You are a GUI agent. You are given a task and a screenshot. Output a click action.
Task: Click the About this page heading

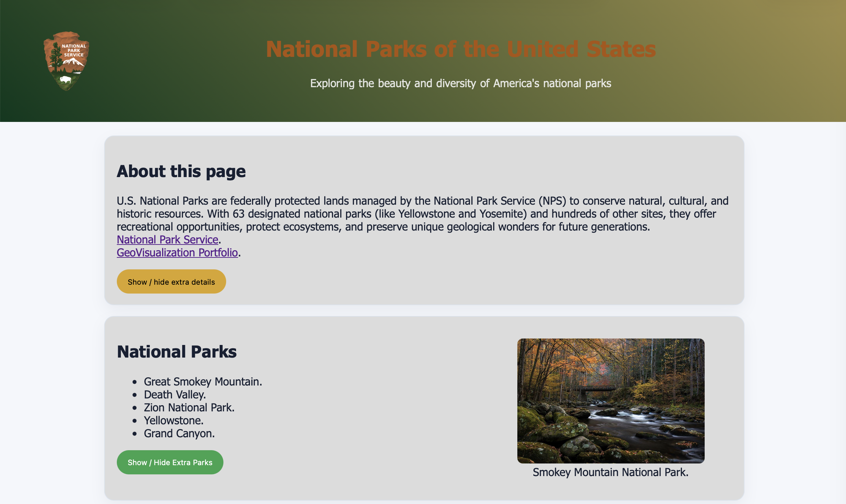(x=181, y=171)
